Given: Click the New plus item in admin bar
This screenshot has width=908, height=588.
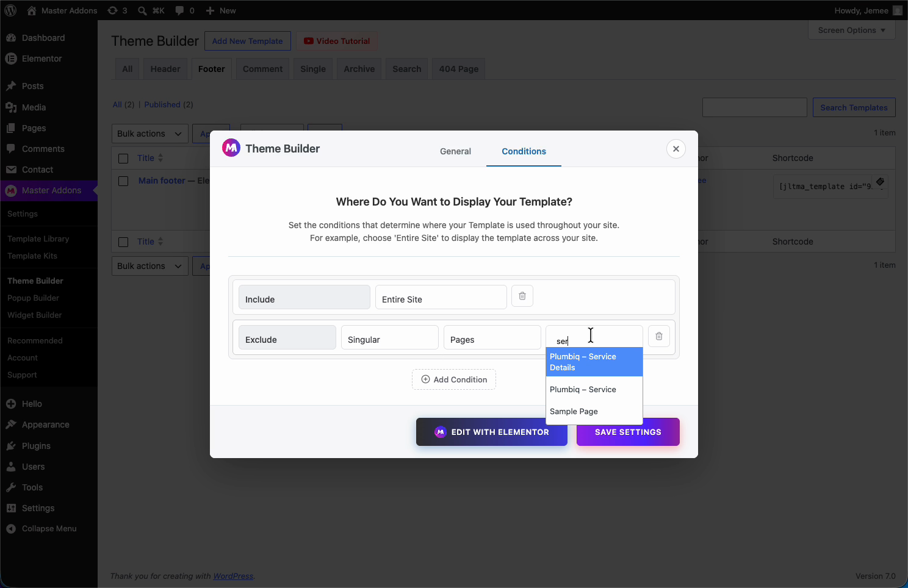Looking at the screenshot, I should point(221,10).
